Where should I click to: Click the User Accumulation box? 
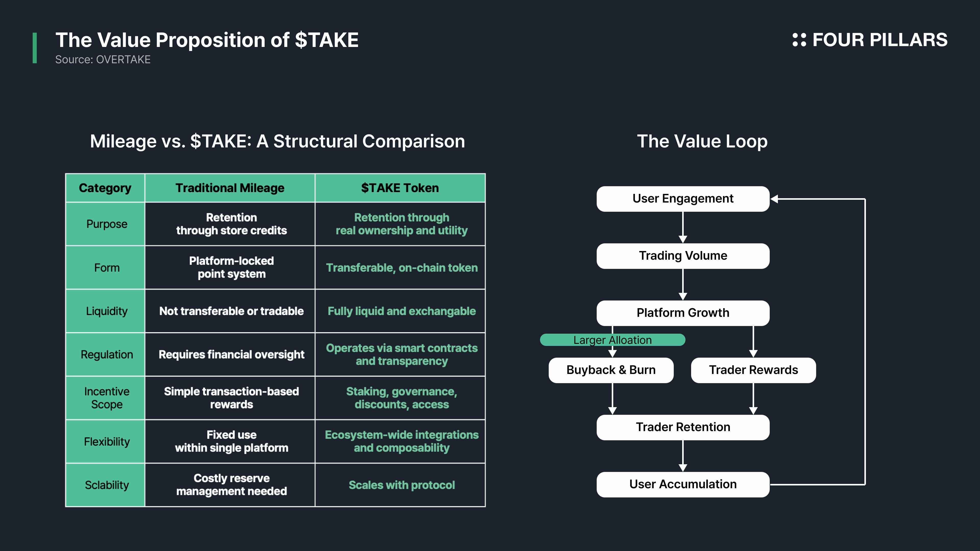tap(682, 484)
